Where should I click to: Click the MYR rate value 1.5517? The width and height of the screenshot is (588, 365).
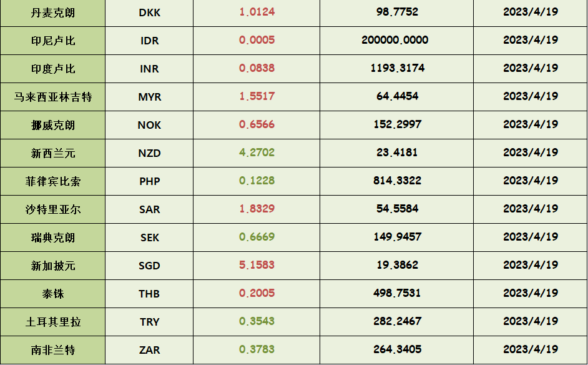coord(257,96)
